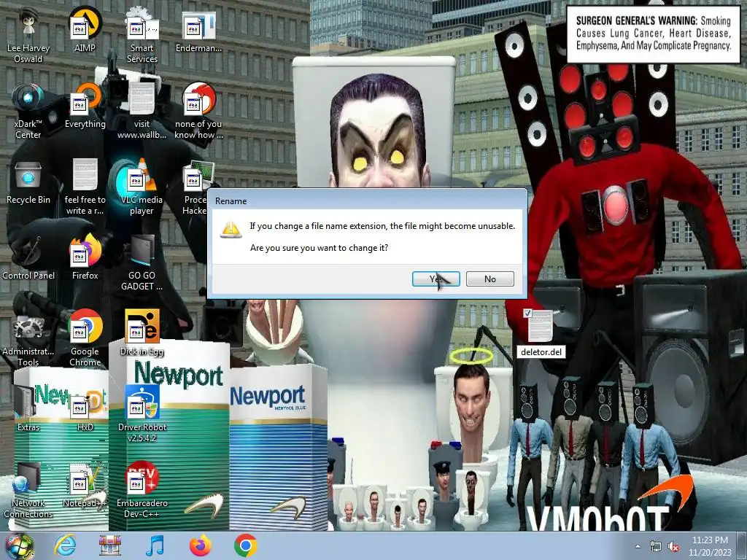
Task: Click the warning triangle in the Rename dialog
Action: point(231,229)
